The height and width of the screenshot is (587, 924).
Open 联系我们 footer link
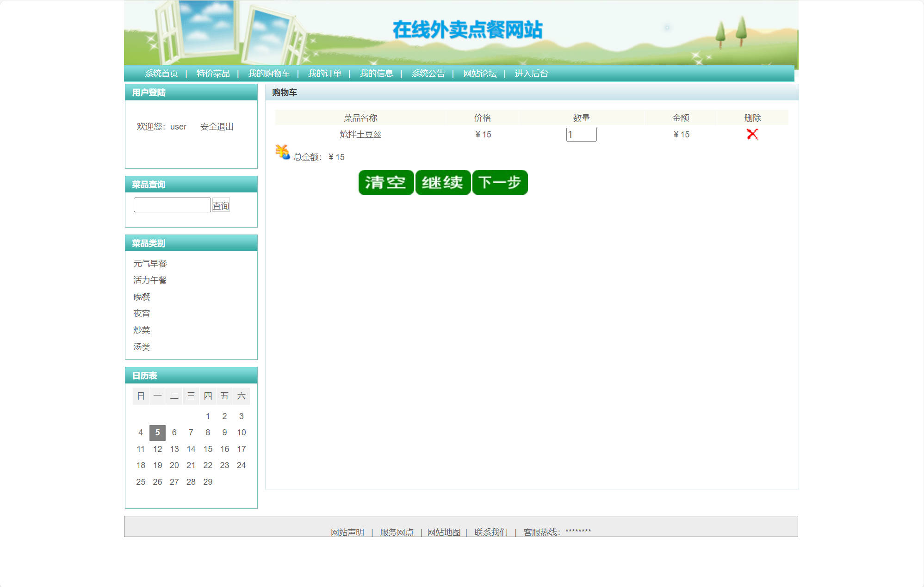point(490,532)
